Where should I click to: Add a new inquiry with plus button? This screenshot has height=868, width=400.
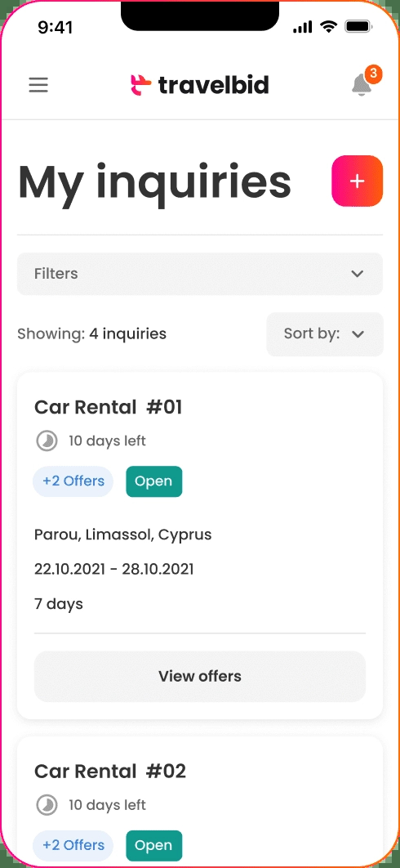pos(358,181)
